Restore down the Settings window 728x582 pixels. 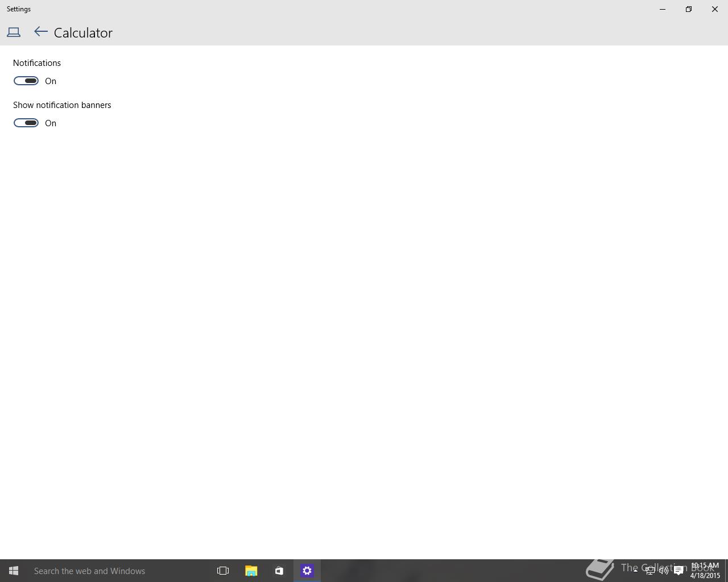(689, 9)
